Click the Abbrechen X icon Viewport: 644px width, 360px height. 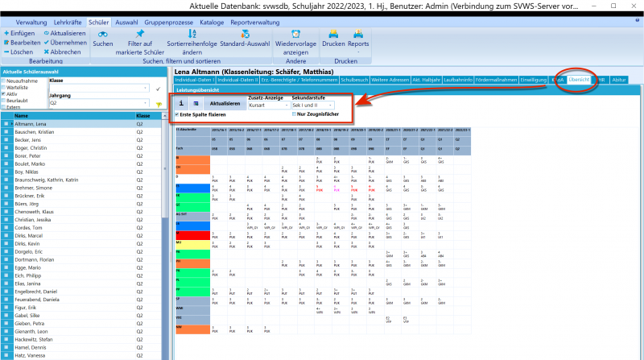[47, 52]
